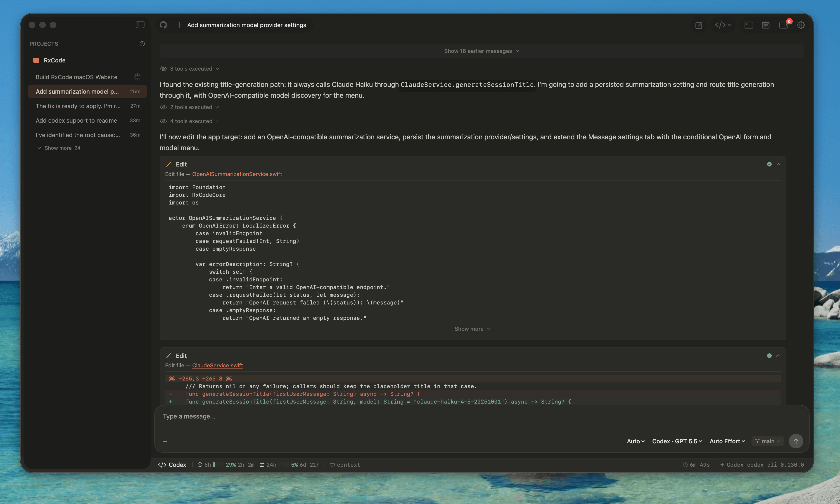840x504 pixels.
Task: Open the terminal panel icon
Action: (x=749, y=25)
